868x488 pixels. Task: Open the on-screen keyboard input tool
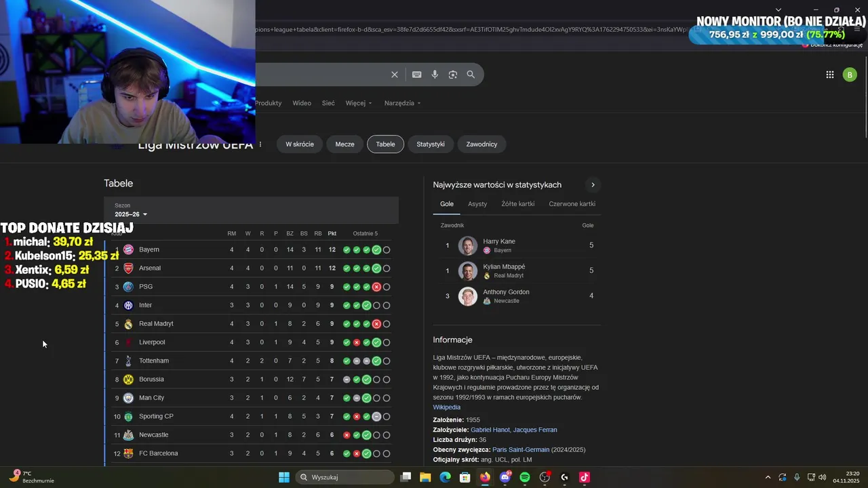(x=416, y=75)
